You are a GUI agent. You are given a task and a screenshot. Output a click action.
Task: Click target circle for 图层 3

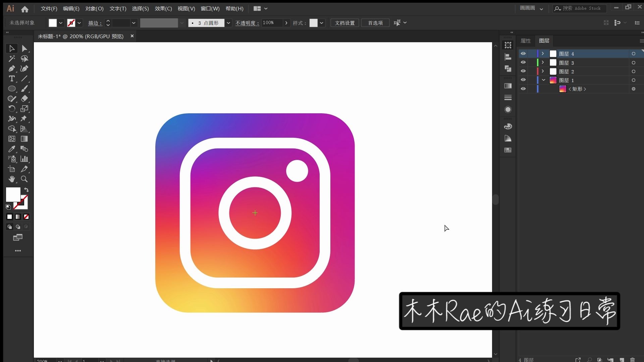633,63
